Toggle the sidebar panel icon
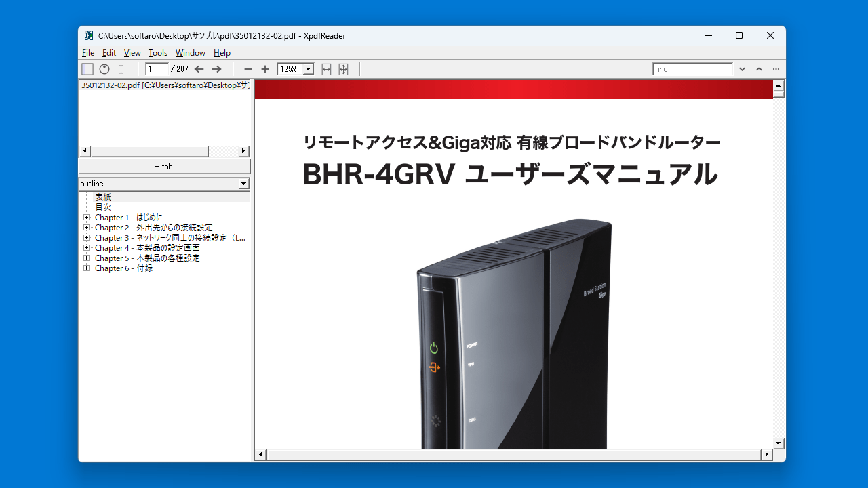The height and width of the screenshot is (488, 868). tap(87, 69)
